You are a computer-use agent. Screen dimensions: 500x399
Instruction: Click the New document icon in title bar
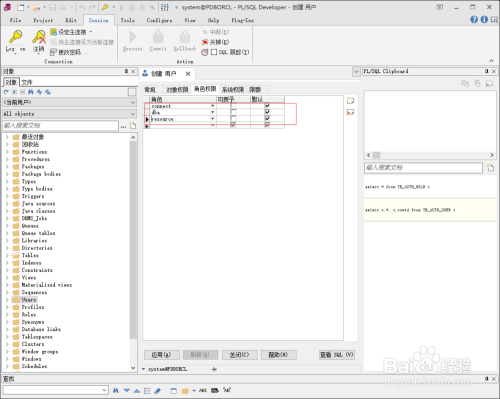[x=21, y=7]
